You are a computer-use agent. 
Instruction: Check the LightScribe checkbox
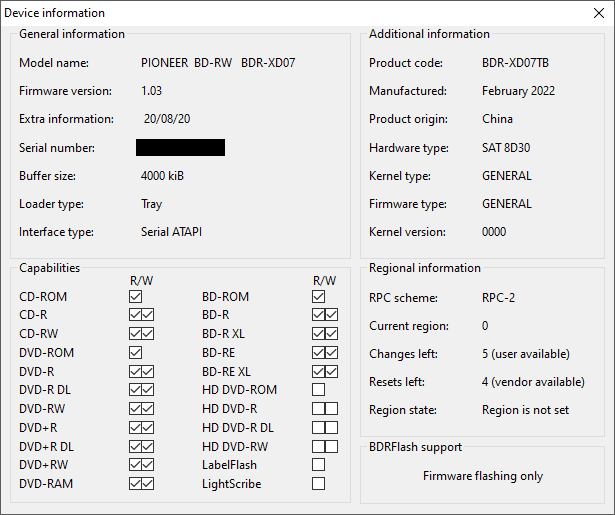318,484
